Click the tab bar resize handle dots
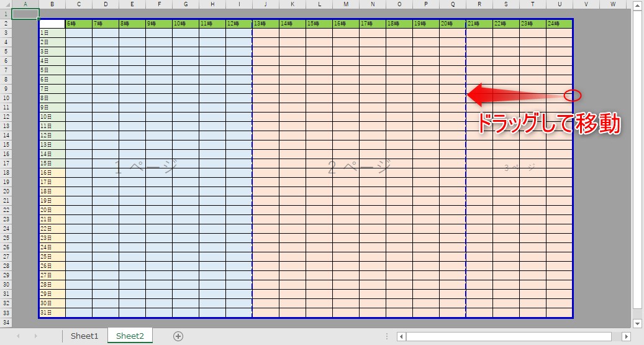The height and width of the screenshot is (345, 644). coord(387,336)
